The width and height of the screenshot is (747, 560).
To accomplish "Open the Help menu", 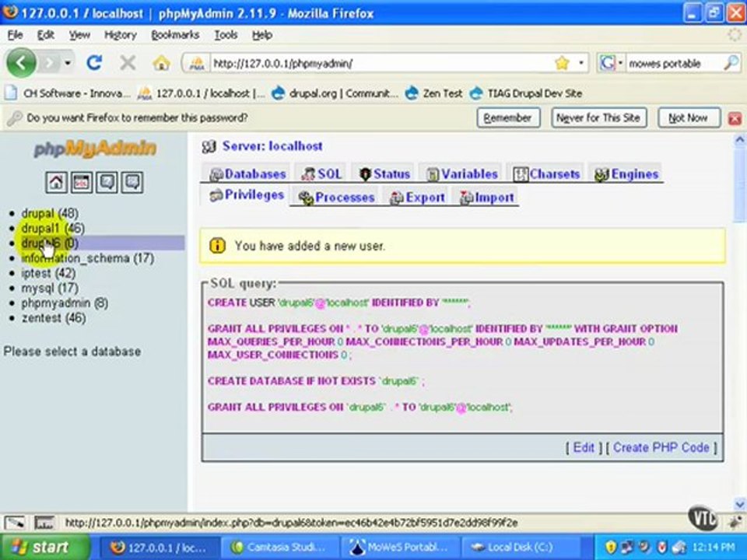I will pos(262,35).
